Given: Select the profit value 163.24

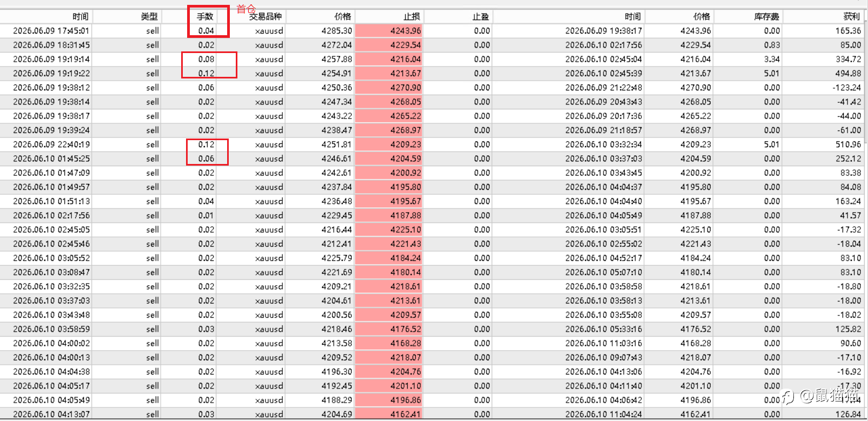Looking at the screenshot, I should pyautogui.click(x=848, y=201).
